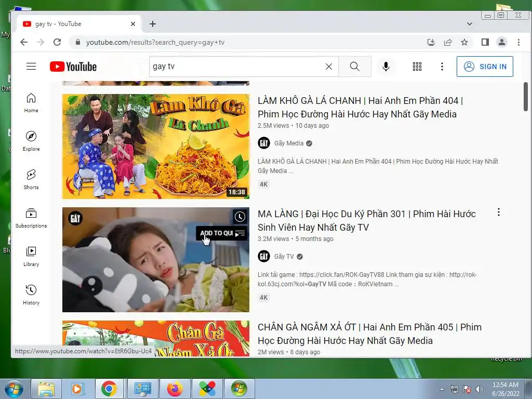
Task: Click the Gãy Media channel avatar
Action: click(x=264, y=143)
